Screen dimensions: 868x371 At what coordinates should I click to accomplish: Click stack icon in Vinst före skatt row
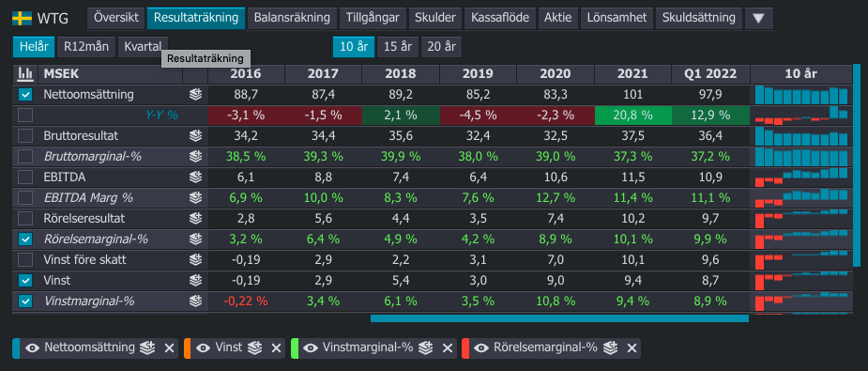point(195,259)
